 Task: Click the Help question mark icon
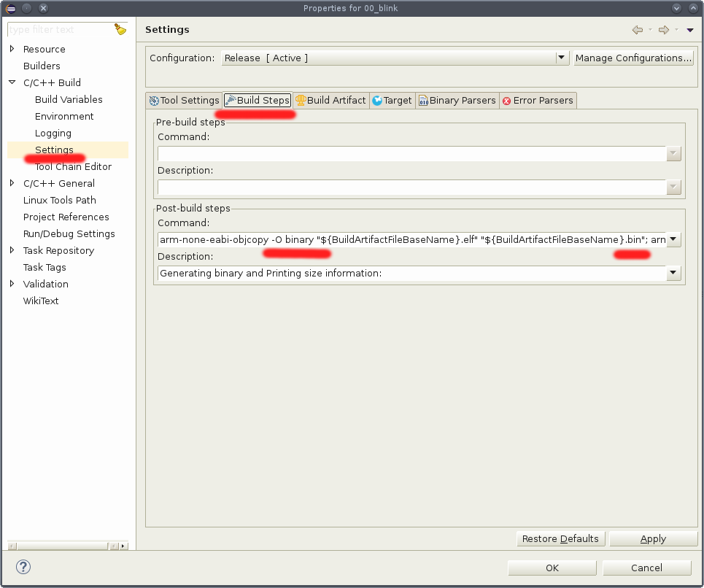coord(22,567)
